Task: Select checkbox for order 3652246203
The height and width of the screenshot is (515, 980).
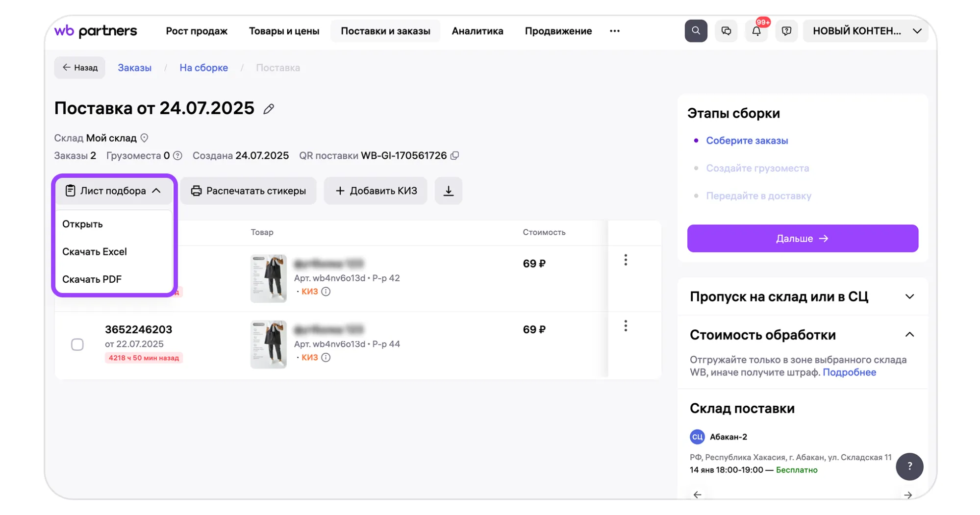Action: [77, 344]
